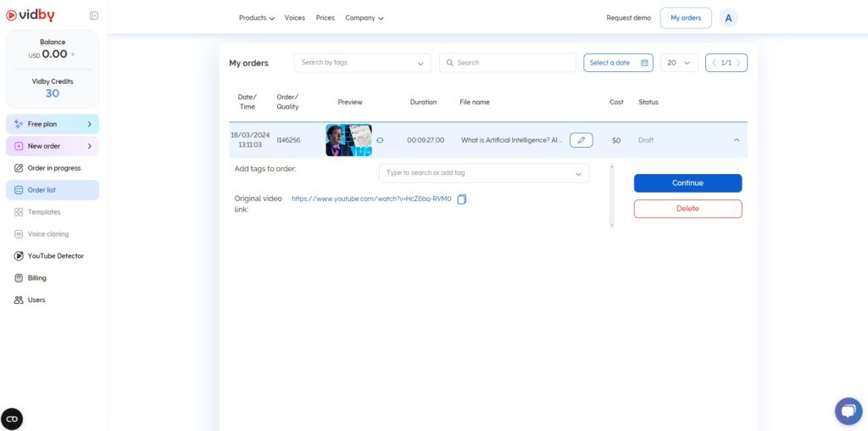Viewport: 868px width, 431px height.
Task: Click the search magnifier icon
Action: (x=450, y=63)
